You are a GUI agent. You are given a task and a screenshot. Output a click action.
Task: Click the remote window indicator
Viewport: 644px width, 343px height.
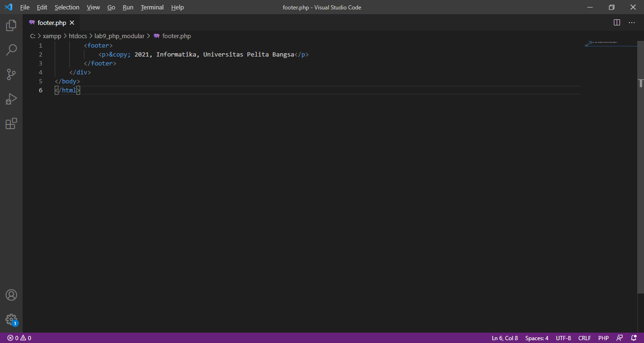pos(619,338)
